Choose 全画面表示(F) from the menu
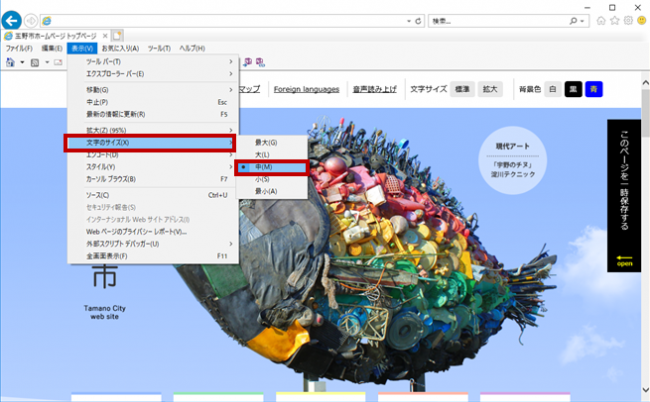650x402 pixels. tap(153, 256)
